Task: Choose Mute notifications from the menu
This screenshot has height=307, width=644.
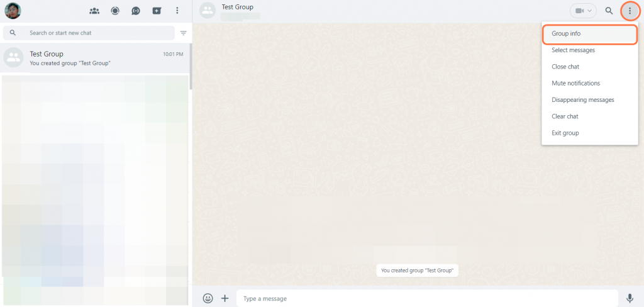Action: (590, 83)
